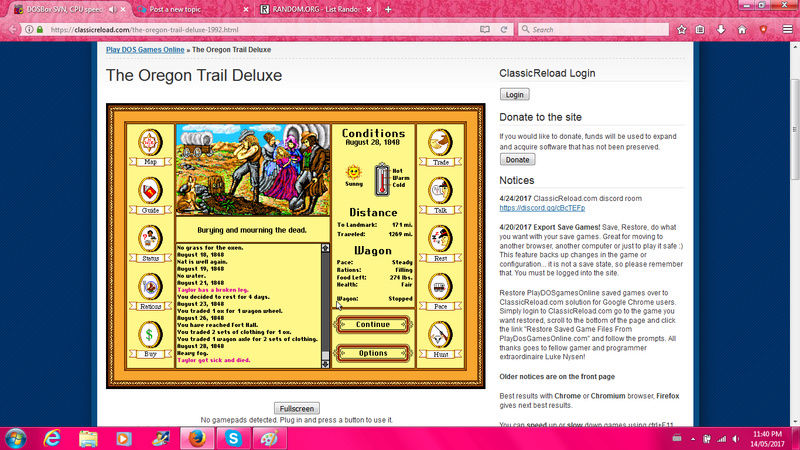Change Rations via plate icon
This screenshot has width=800, height=450.
(x=150, y=287)
